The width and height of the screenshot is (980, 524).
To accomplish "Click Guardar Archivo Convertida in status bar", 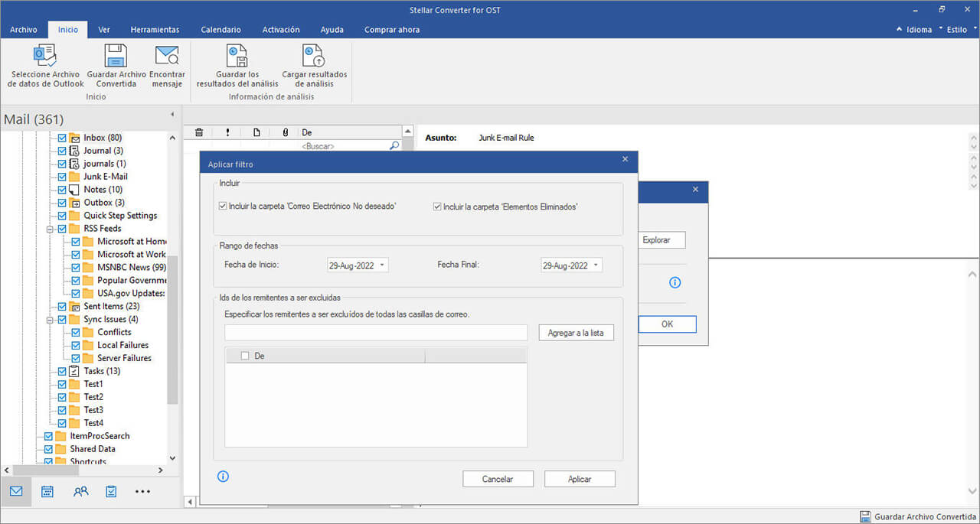I will [918, 516].
